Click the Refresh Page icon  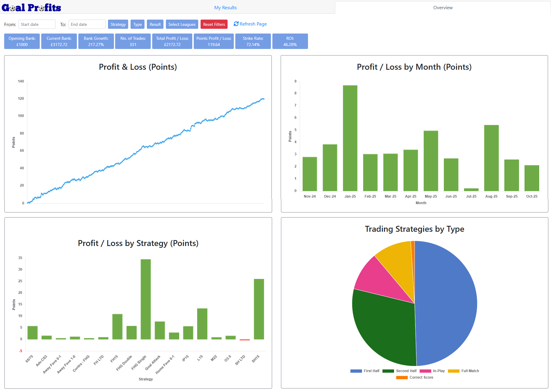[236, 24]
